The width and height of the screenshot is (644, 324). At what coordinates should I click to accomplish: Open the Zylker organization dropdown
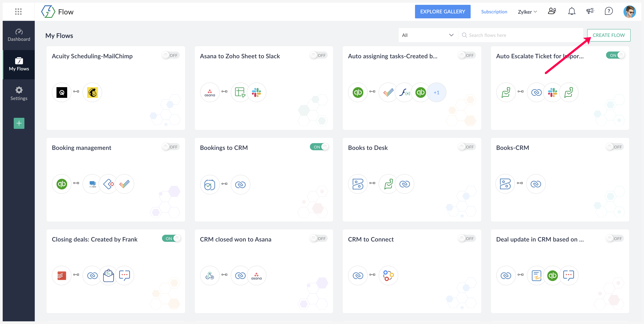click(527, 12)
